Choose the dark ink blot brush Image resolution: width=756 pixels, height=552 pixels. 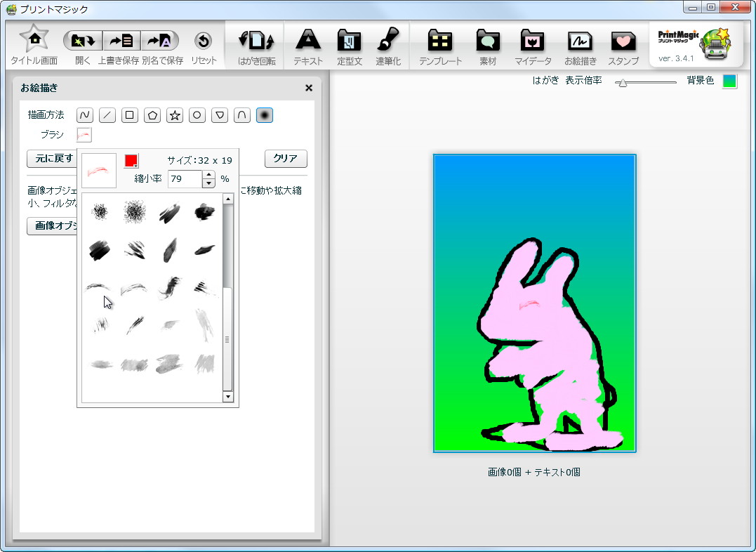(x=204, y=212)
